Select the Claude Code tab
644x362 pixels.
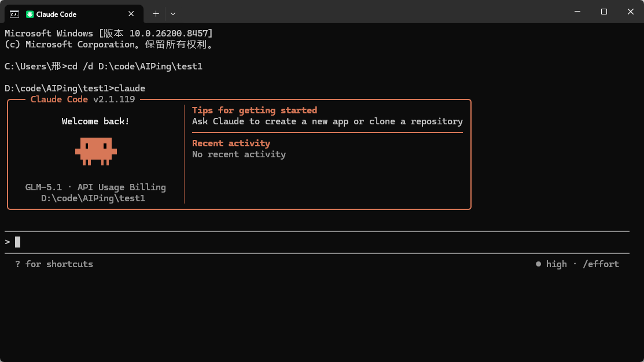pos(74,14)
